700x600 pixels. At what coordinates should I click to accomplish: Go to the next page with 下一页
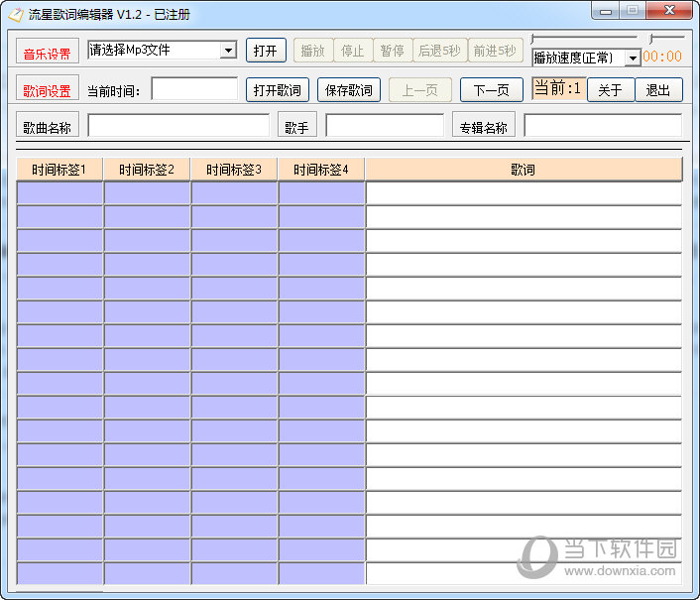pos(492,89)
